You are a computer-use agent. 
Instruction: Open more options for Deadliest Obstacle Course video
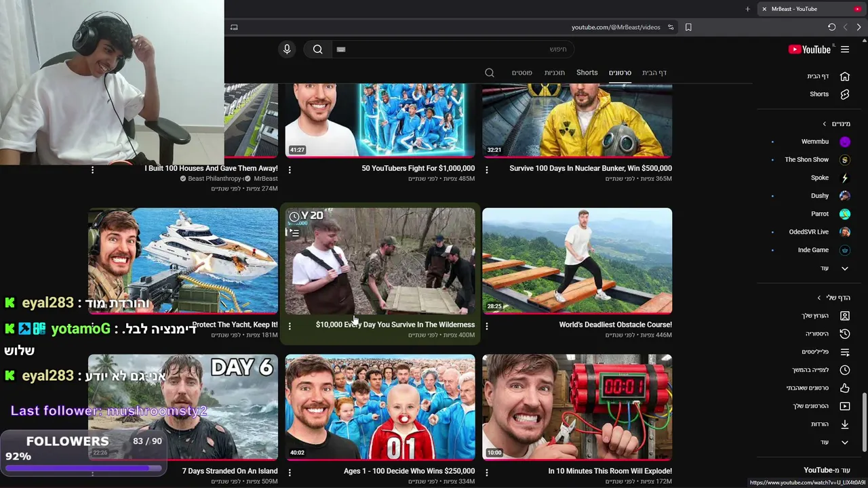pos(487,326)
